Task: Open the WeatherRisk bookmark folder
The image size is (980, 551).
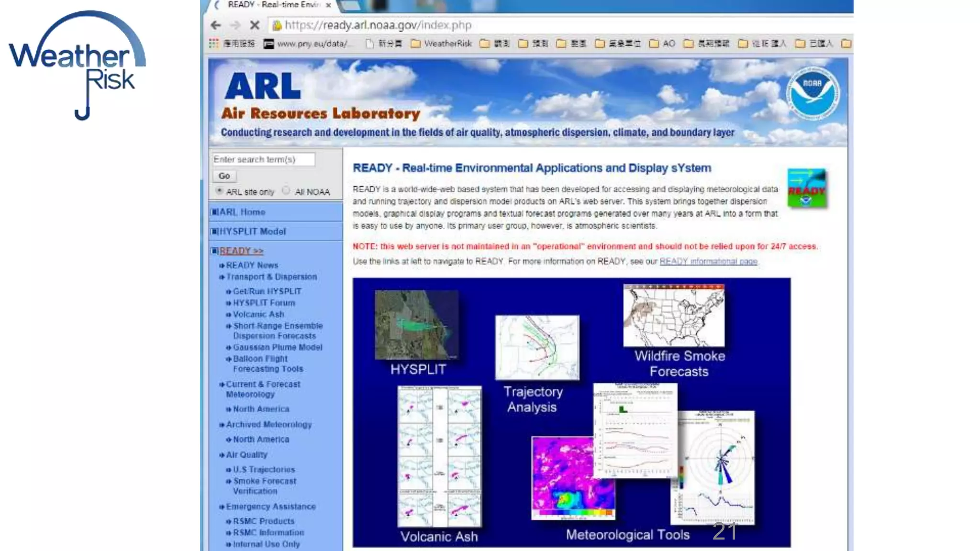Action: 441,44
